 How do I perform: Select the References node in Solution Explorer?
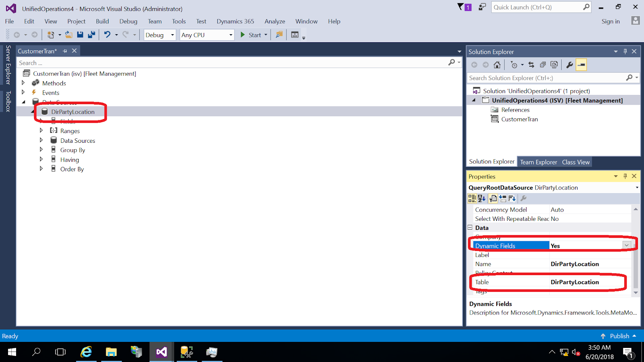[515, 110]
